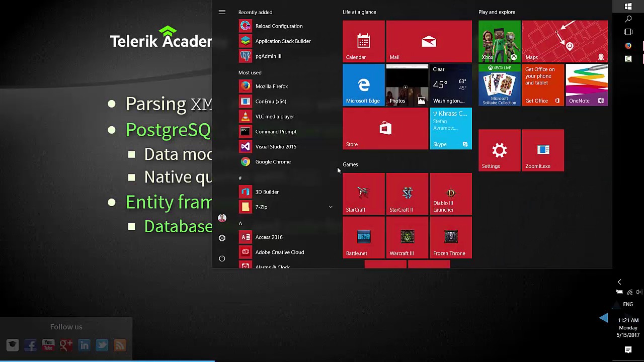The width and height of the screenshot is (644, 362).
Task: Open taskbar Search magnifier
Action: [x=628, y=19]
